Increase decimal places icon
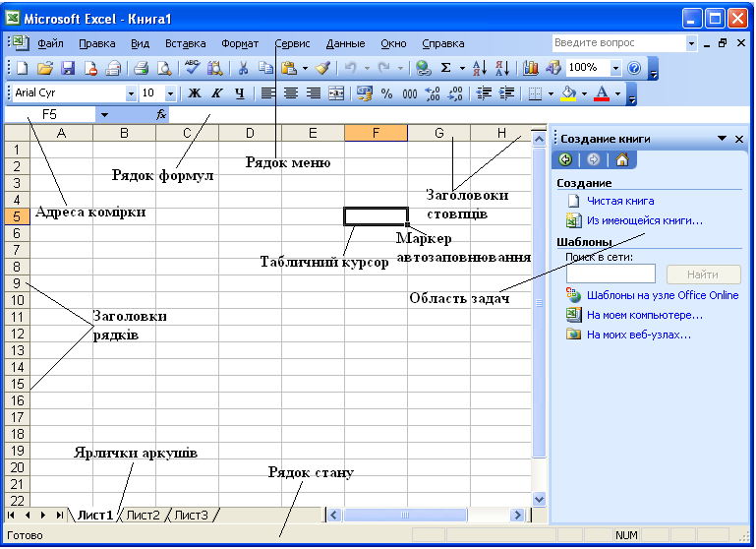 (x=433, y=93)
